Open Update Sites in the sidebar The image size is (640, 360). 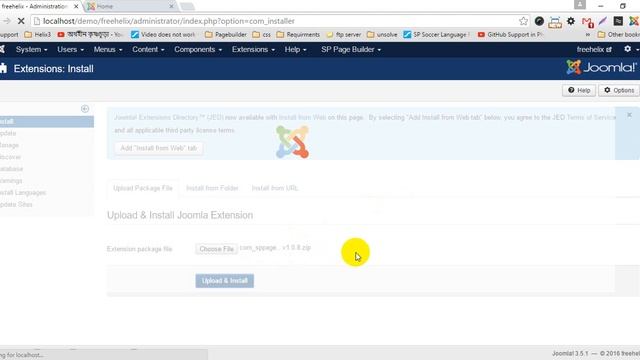(16, 204)
